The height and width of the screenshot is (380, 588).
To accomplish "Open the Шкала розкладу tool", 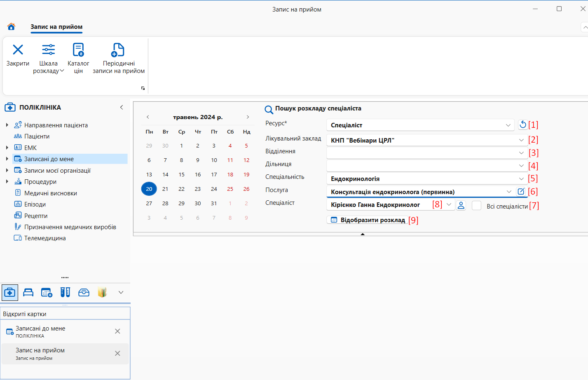I will click(48, 49).
